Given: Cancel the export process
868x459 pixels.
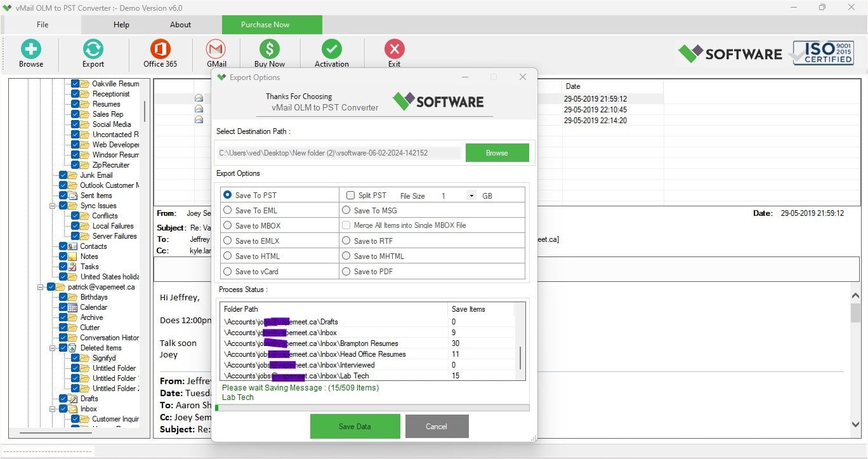Looking at the screenshot, I should coord(437,426).
